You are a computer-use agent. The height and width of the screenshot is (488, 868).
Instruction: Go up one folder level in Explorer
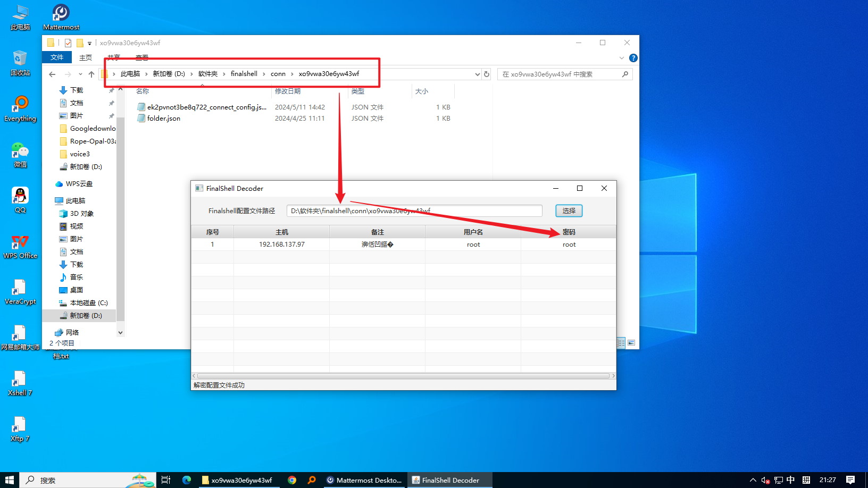91,74
